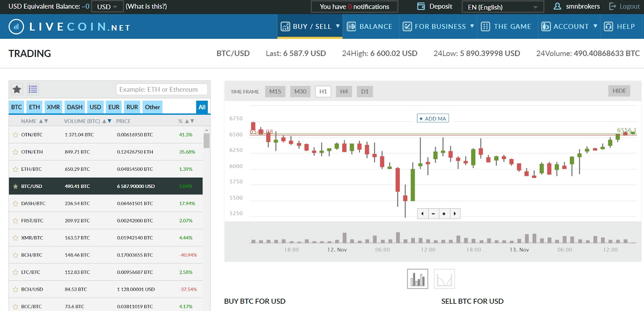Hide the chart with HIDE button

[x=619, y=91]
